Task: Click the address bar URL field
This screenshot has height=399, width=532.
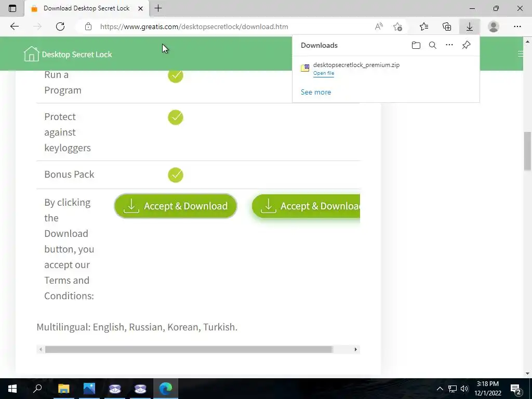Action: click(x=194, y=26)
